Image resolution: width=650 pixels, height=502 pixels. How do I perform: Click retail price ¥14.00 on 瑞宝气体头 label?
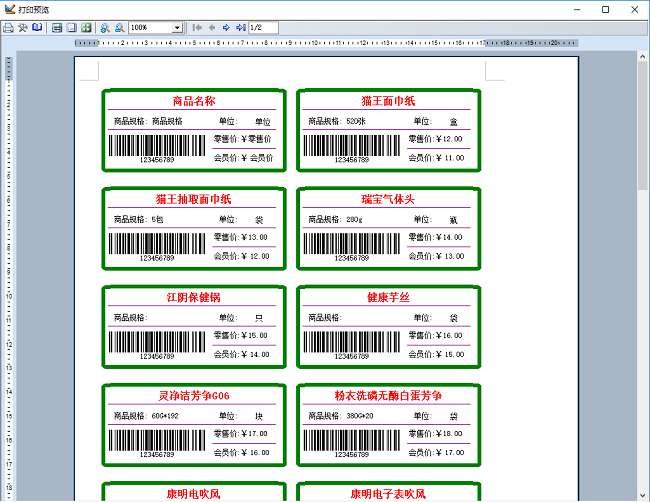tap(449, 237)
